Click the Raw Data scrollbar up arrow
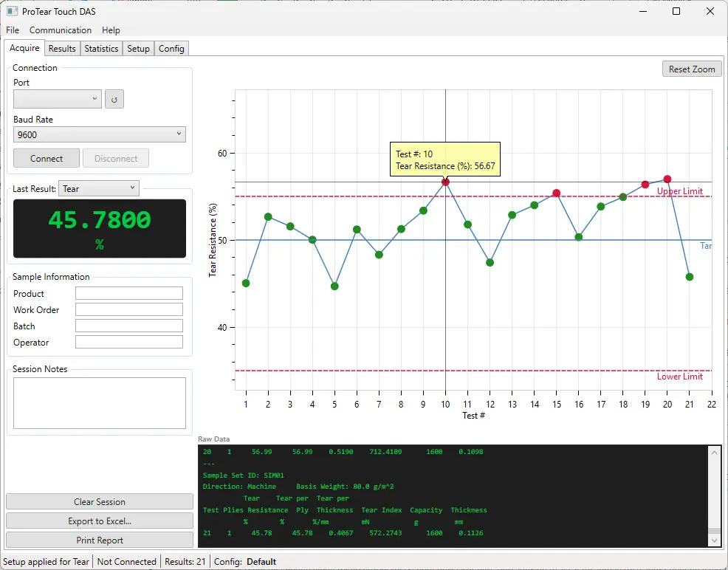Image resolution: width=728 pixels, height=570 pixels. point(714,452)
